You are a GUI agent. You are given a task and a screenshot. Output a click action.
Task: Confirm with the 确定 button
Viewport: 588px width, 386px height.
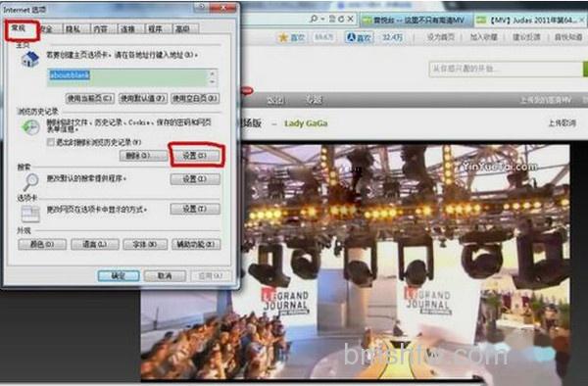tap(119, 276)
